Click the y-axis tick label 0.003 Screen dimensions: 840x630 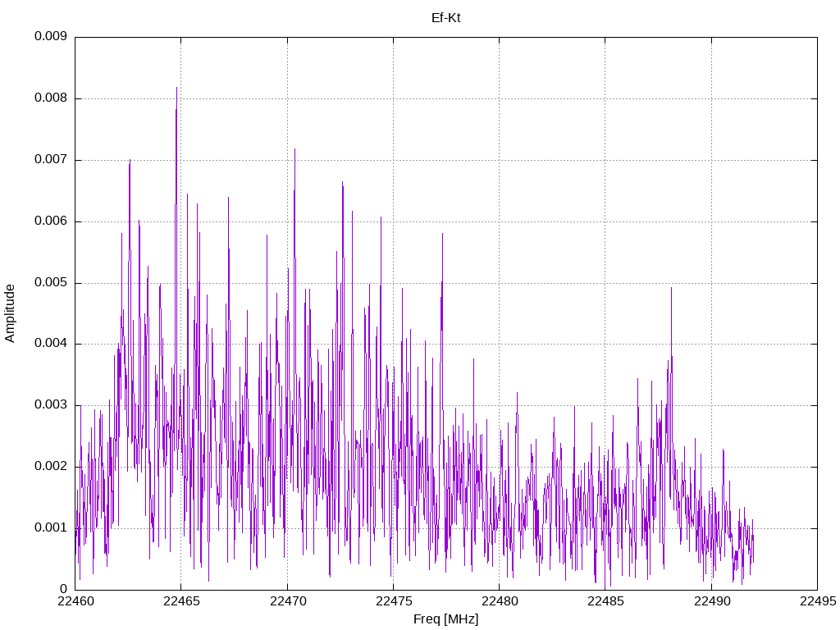[51, 405]
